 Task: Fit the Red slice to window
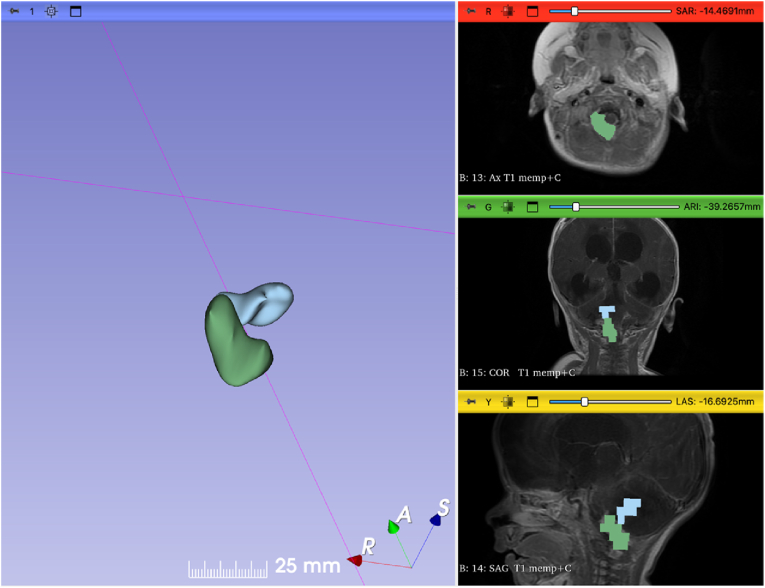pyautogui.click(x=509, y=11)
